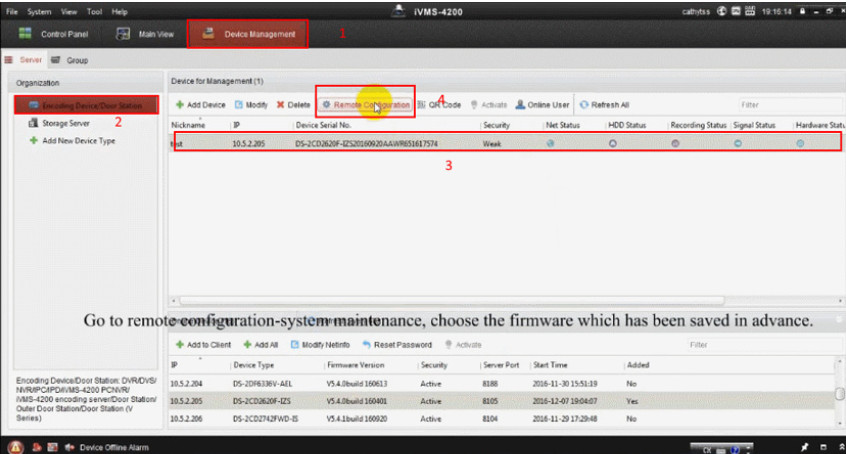Select Storage Server in Organization tree
846x454 pixels.
(x=59, y=123)
